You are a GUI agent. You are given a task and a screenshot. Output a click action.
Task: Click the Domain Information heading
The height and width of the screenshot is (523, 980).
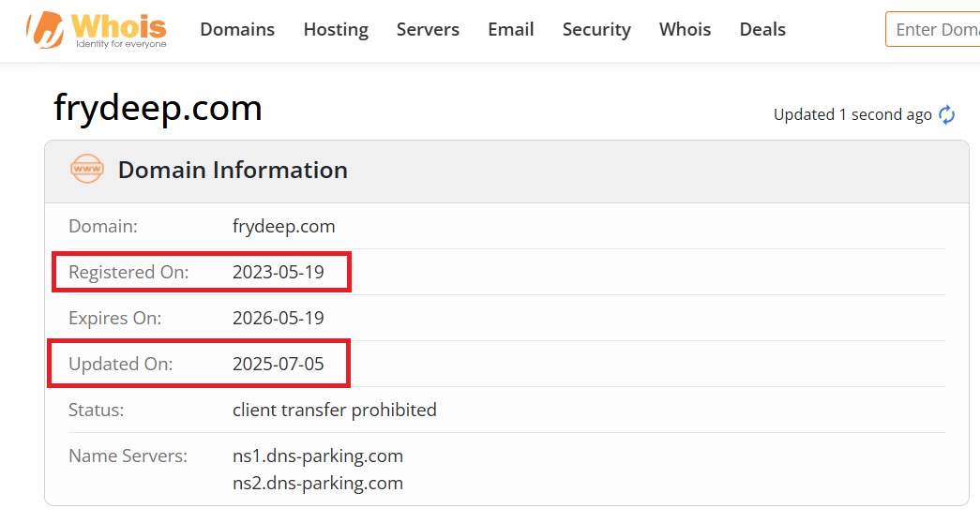pyautogui.click(x=233, y=170)
